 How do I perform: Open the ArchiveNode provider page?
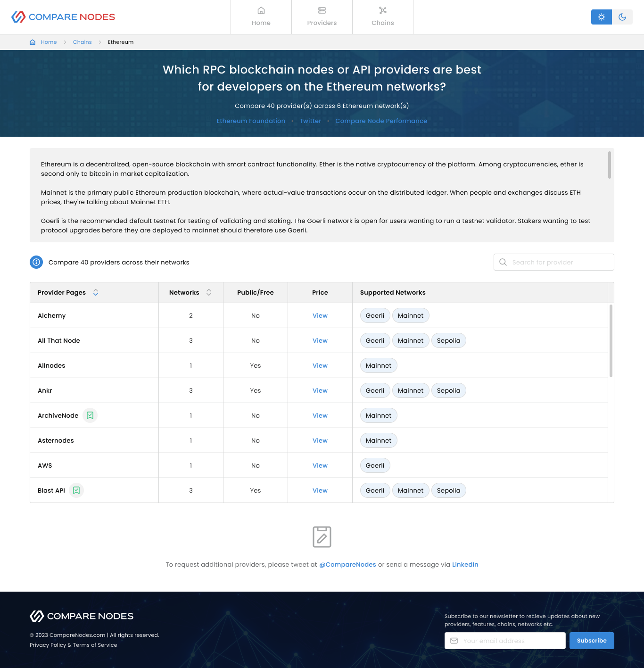coord(58,415)
